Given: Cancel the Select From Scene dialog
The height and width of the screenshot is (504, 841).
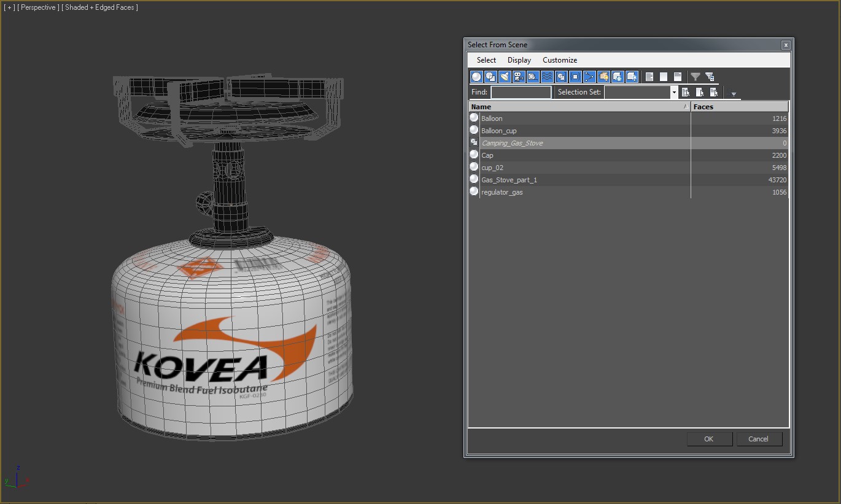Looking at the screenshot, I should (758, 439).
